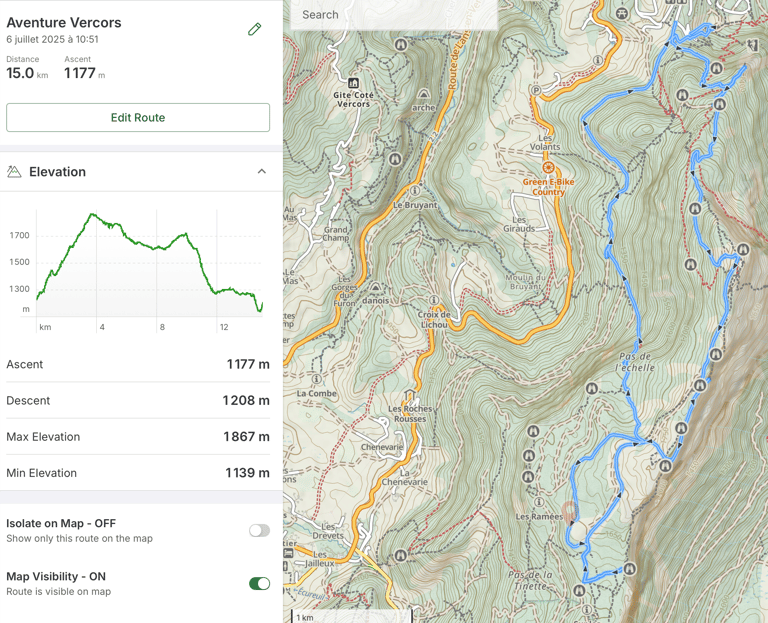Click the Green E-Bike Country marker
This screenshot has width=768, height=623.
coord(548,168)
